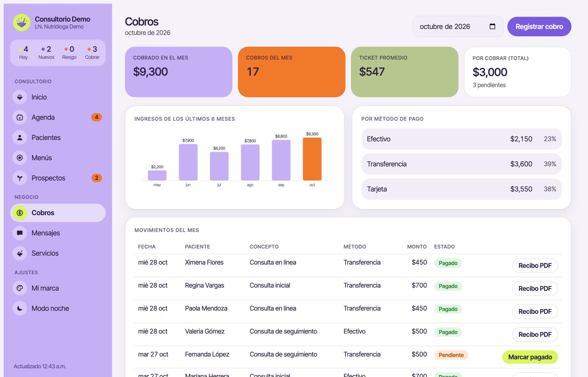The height and width of the screenshot is (377, 588).
Task: Click the Hoy counter showing 4
Action: click(x=23, y=53)
